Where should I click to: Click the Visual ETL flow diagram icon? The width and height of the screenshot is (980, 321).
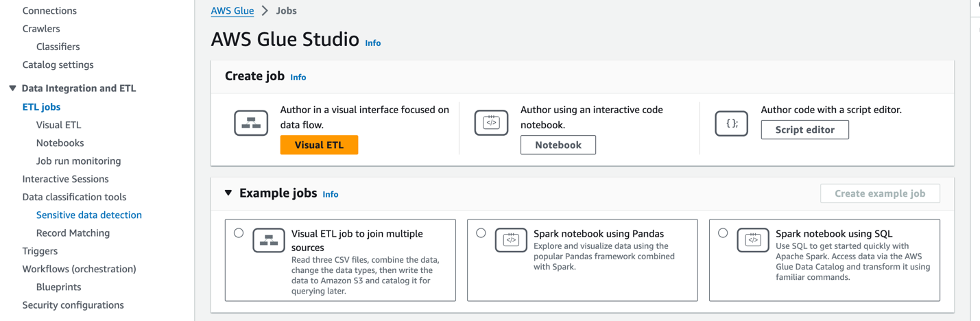251,123
